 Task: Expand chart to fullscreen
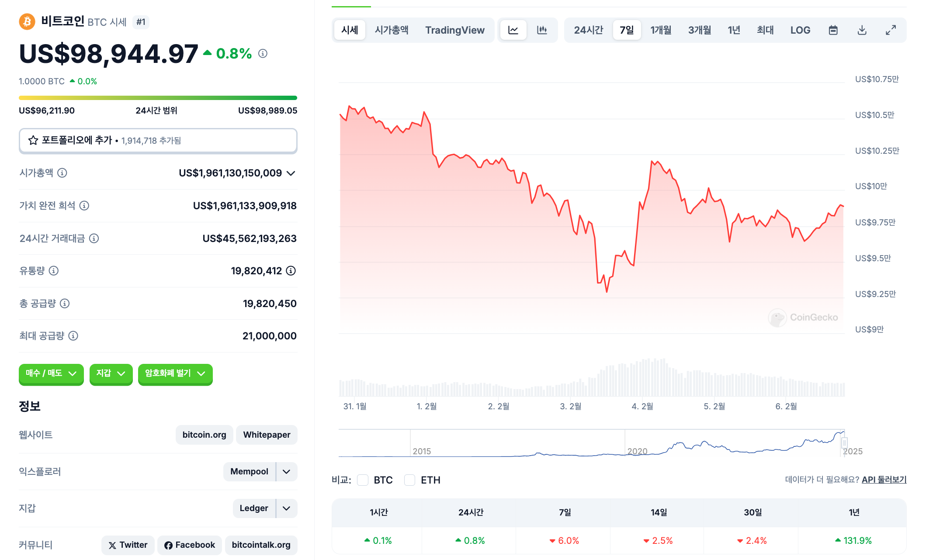(x=891, y=30)
